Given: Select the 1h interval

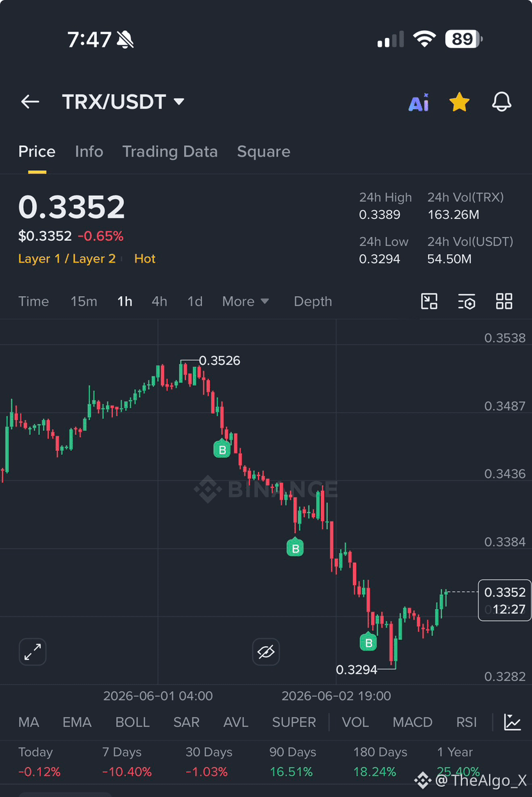Looking at the screenshot, I should point(124,301).
